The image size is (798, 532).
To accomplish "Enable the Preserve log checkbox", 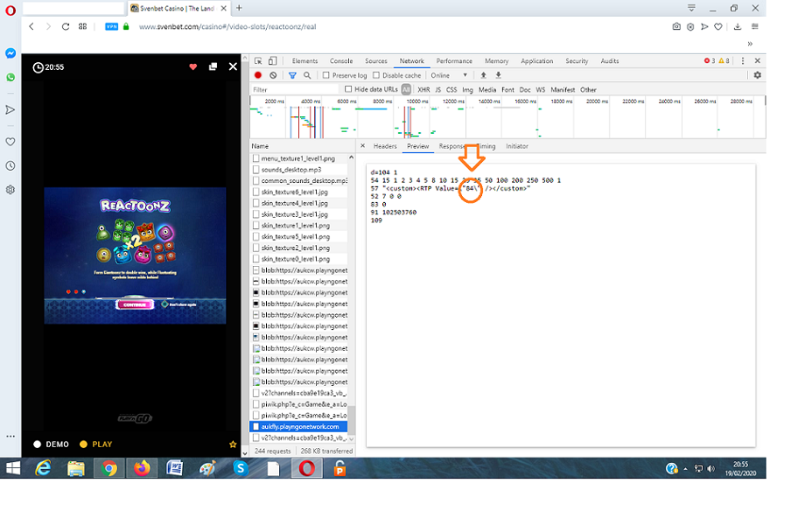I will (325, 75).
